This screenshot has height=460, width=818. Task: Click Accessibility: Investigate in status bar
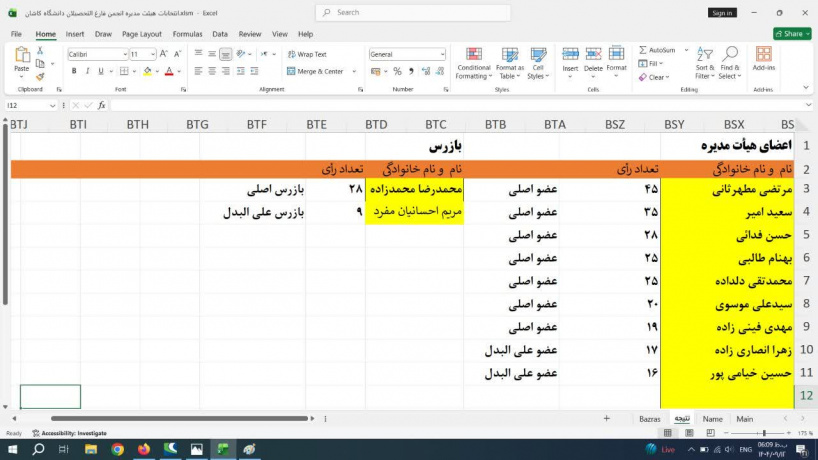pyautogui.click(x=69, y=433)
